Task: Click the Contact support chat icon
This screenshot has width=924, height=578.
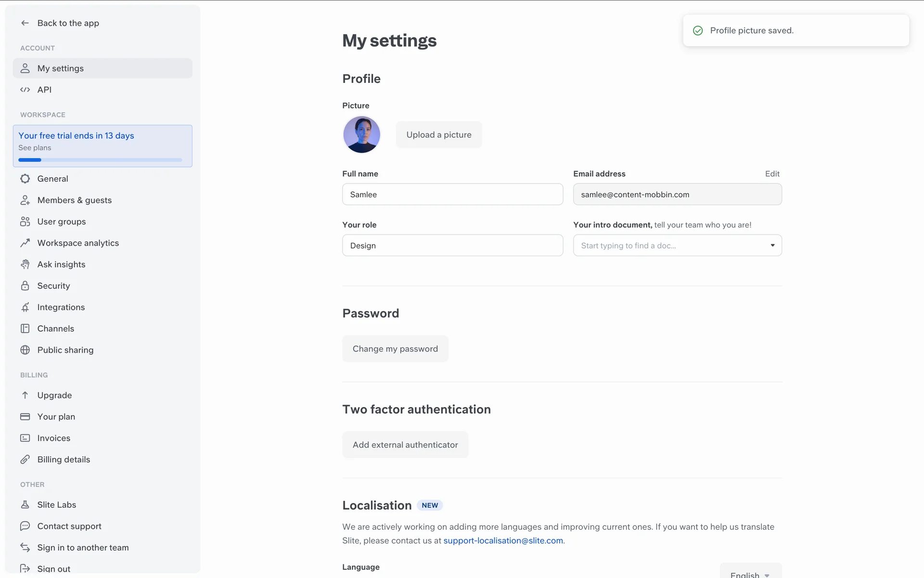Action: point(25,526)
